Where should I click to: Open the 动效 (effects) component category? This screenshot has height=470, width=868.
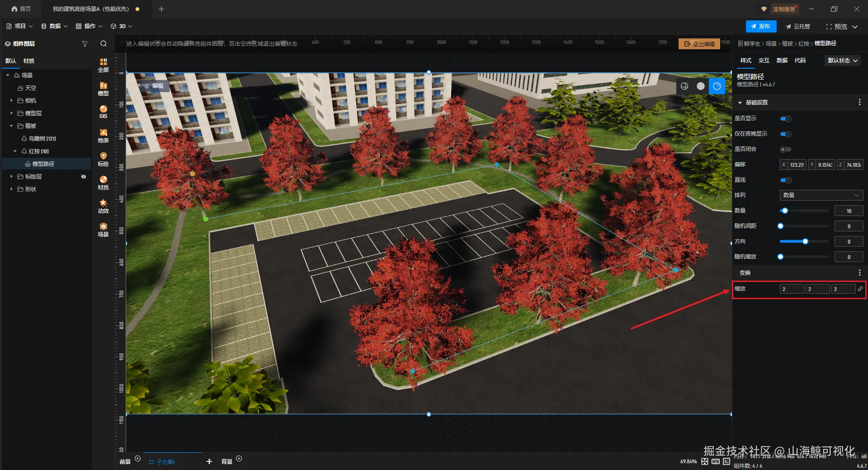104,206
